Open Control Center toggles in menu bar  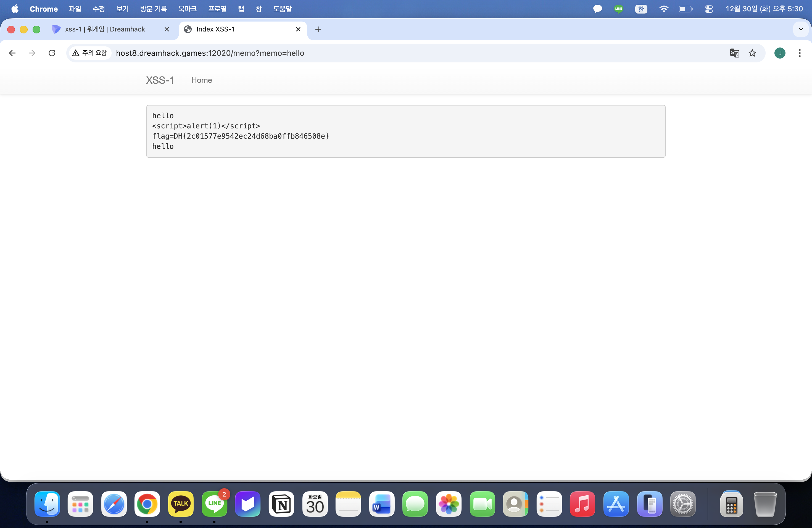coord(709,9)
